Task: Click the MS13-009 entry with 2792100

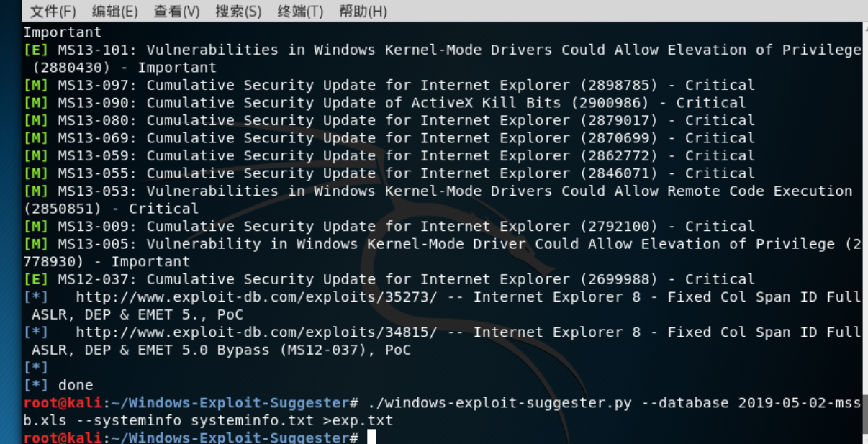Action: pos(389,226)
